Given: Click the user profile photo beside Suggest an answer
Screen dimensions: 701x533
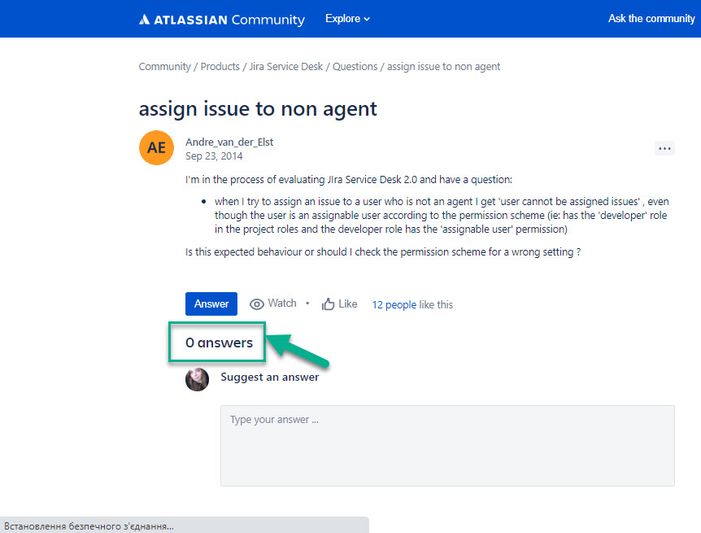Looking at the screenshot, I should pyautogui.click(x=197, y=380).
